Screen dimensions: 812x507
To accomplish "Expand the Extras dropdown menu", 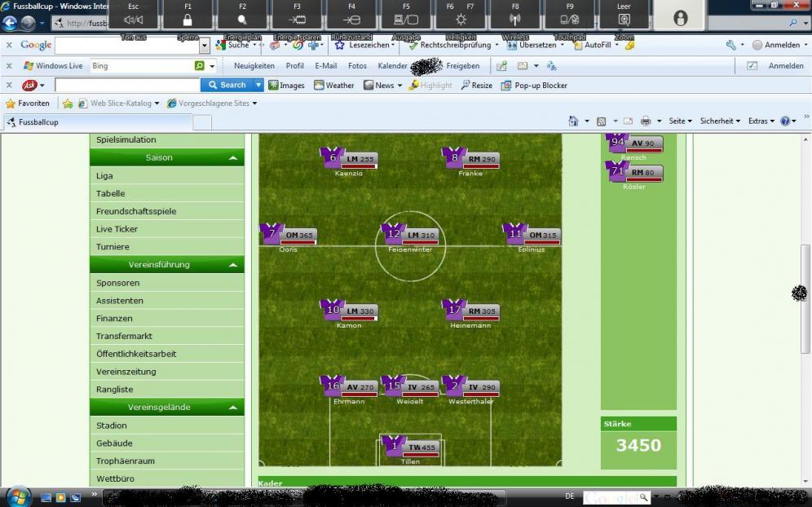I will click(761, 121).
